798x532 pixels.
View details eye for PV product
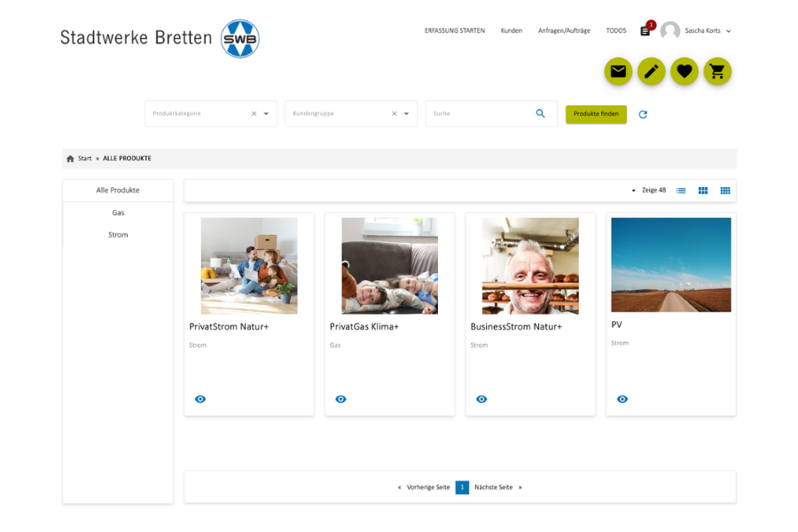[x=622, y=399]
